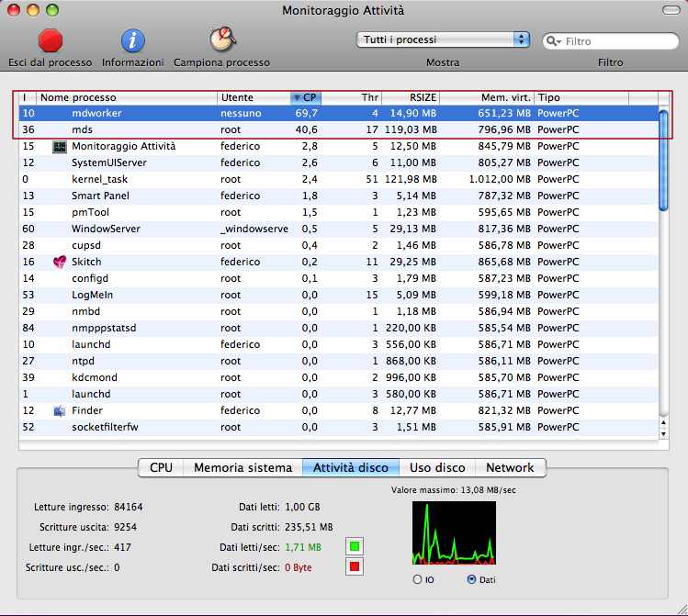Select the Attività disco tab

tap(351, 468)
